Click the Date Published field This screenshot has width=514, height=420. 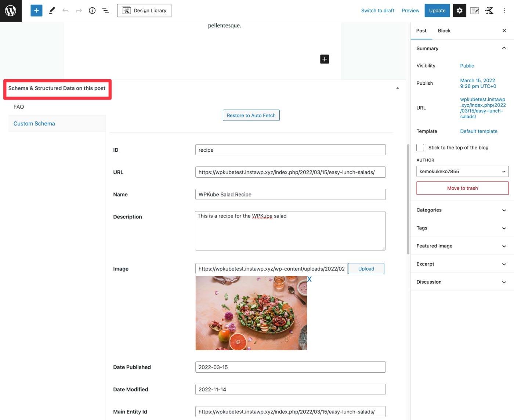[290, 367]
